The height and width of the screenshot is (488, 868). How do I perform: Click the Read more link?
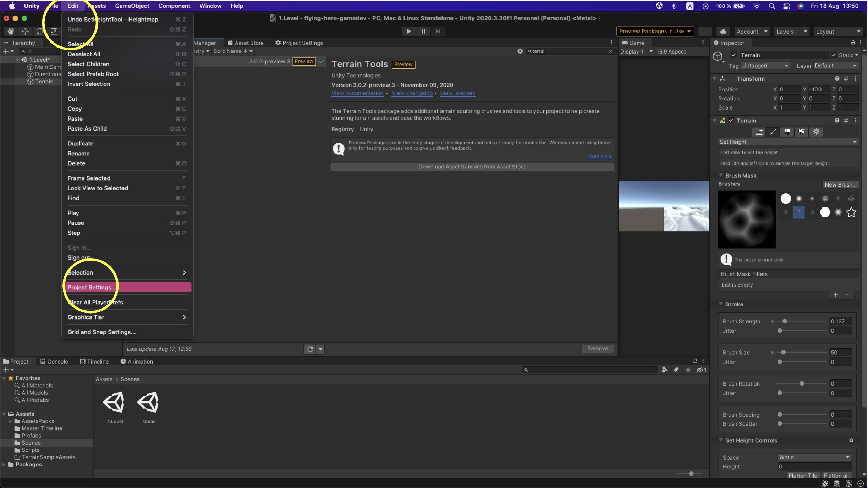(x=600, y=156)
